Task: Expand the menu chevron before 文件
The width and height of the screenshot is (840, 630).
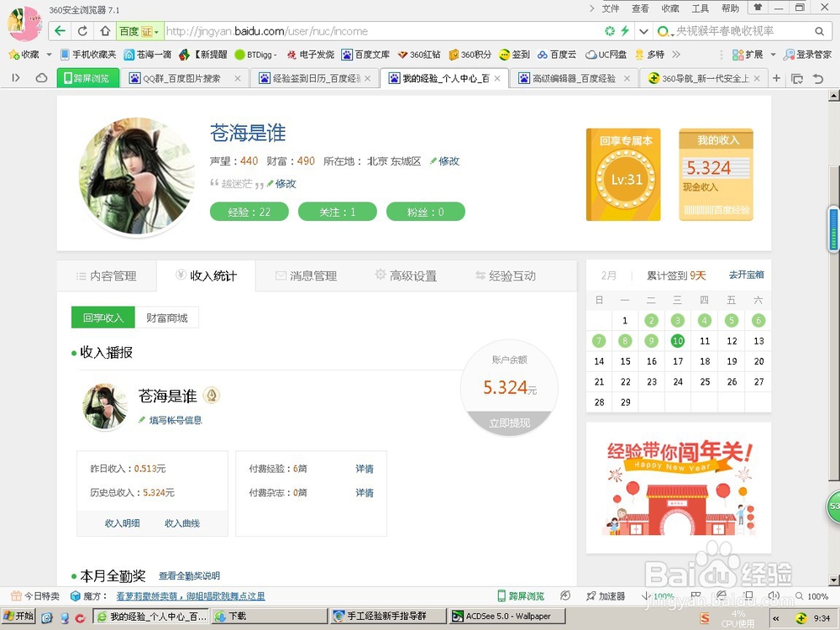Action: [591, 8]
